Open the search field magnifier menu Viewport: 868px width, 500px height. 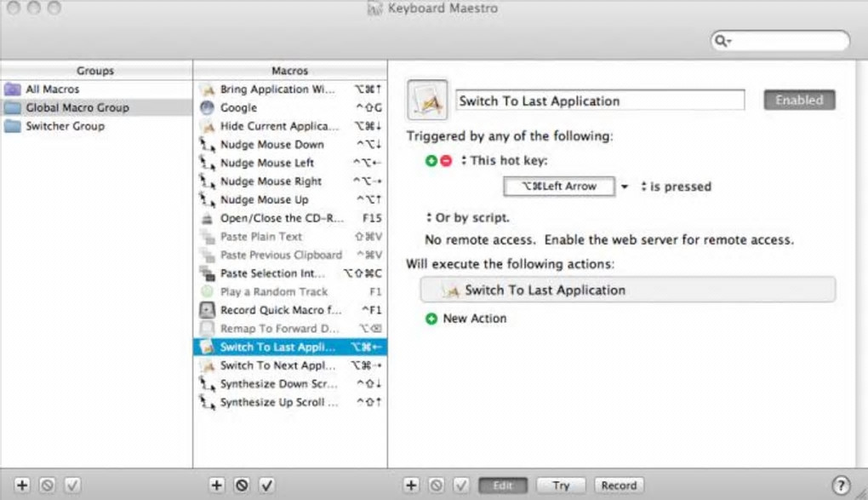click(723, 41)
